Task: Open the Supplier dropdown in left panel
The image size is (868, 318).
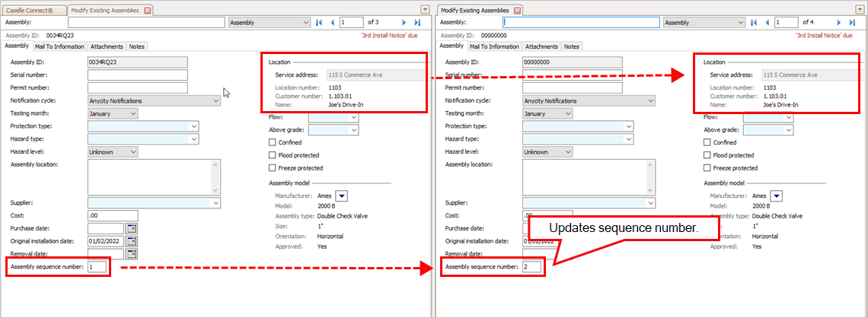Action: 215,203
